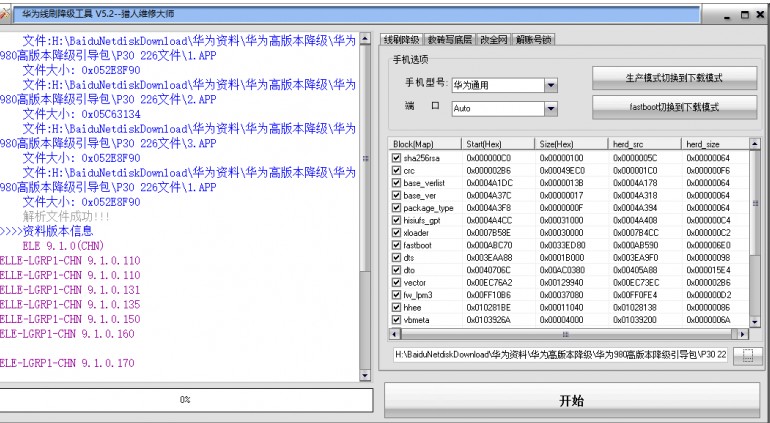The width and height of the screenshot is (770, 423).
Task: Click the firmware file path input field
Action: click(x=561, y=355)
